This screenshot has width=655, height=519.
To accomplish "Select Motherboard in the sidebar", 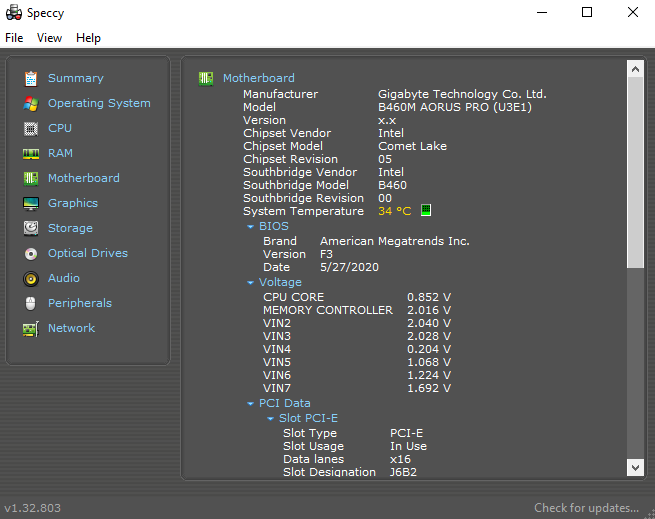I will pyautogui.click(x=84, y=178).
